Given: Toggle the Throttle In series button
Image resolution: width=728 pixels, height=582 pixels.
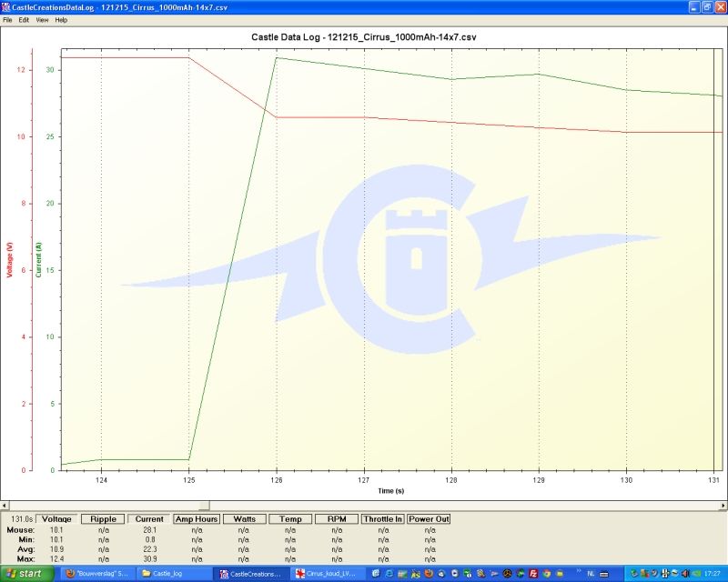Looking at the screenshot, I should coord(383,519).
